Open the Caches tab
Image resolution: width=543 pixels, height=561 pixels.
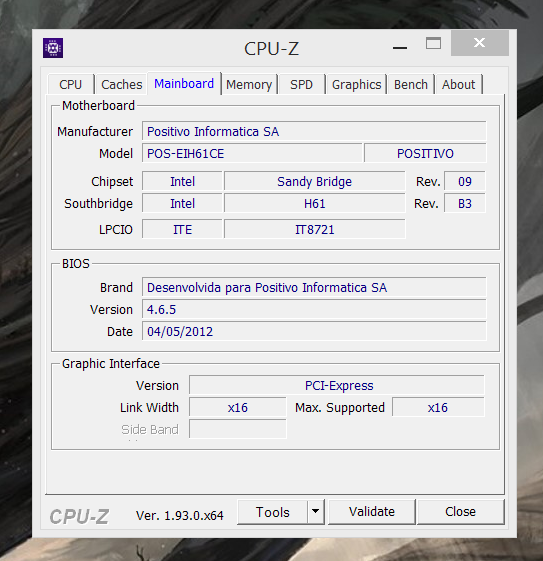click(122, 85)
